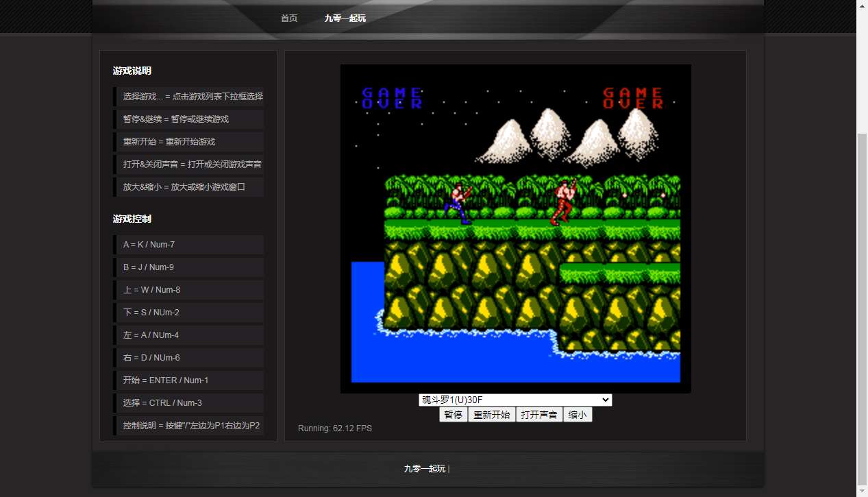Image resolution: width=868 pixels, height=497 pixels.
Task: Click the red soldier character
Action: [564, 202]
